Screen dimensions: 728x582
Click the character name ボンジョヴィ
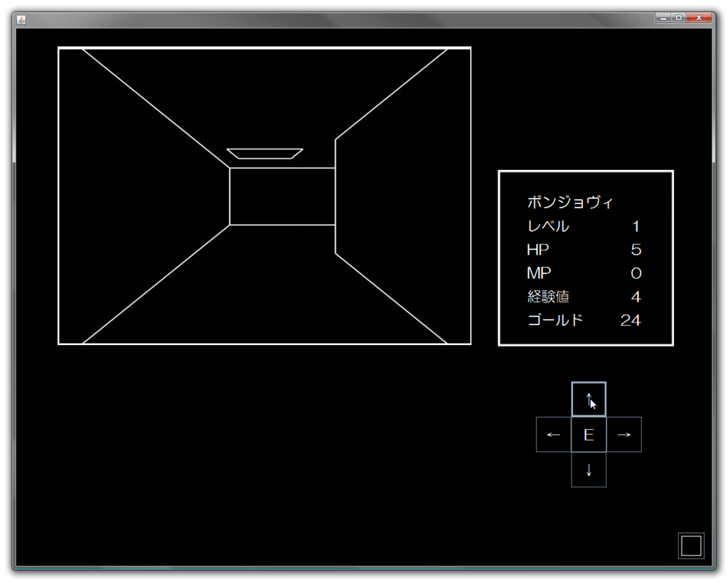pyautogui.click(x=570, y=202)
